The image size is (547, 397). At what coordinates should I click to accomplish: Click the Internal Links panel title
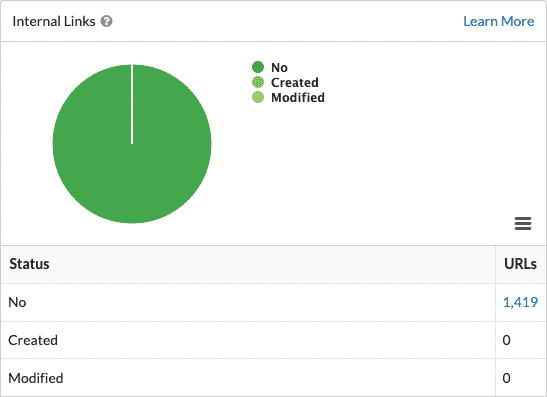[54, 21]
